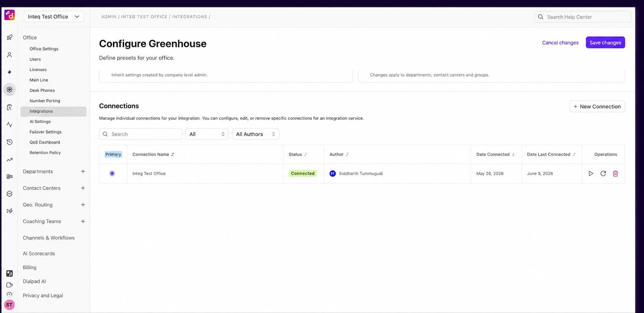Open the video meeting icon near bottom
This screenshot has height=313, width=644.
click(x=10, y=285)
